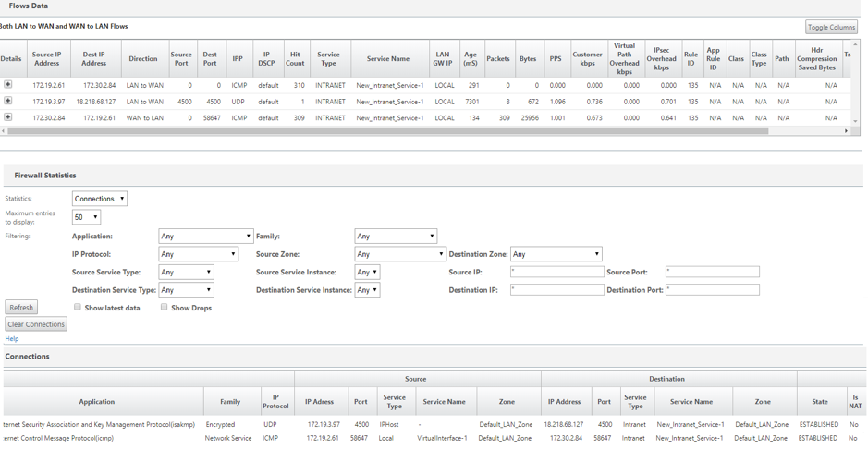Click the Firewall Statistics section heading
This screenshot has width=868, height=450.
pos(45,176)
